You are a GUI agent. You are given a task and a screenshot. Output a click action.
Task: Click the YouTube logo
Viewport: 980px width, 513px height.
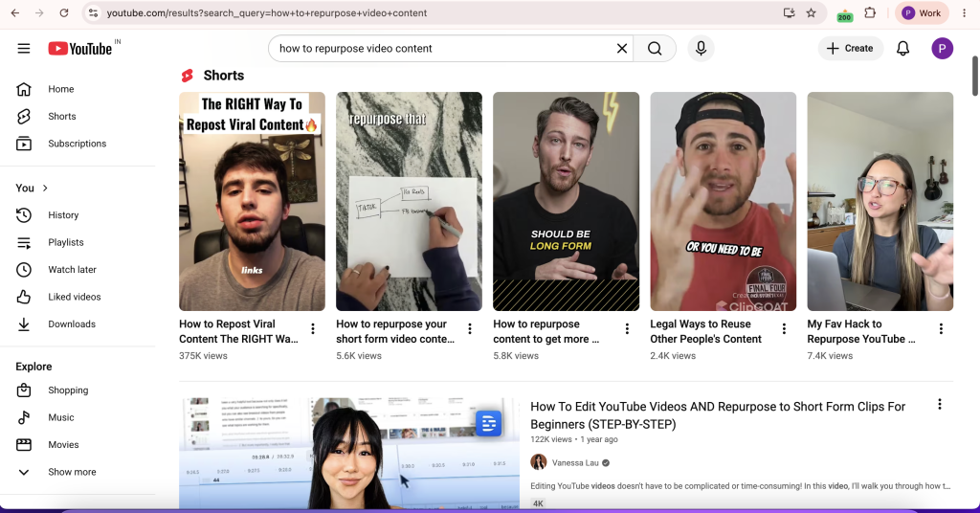click(x=80, y=48)
